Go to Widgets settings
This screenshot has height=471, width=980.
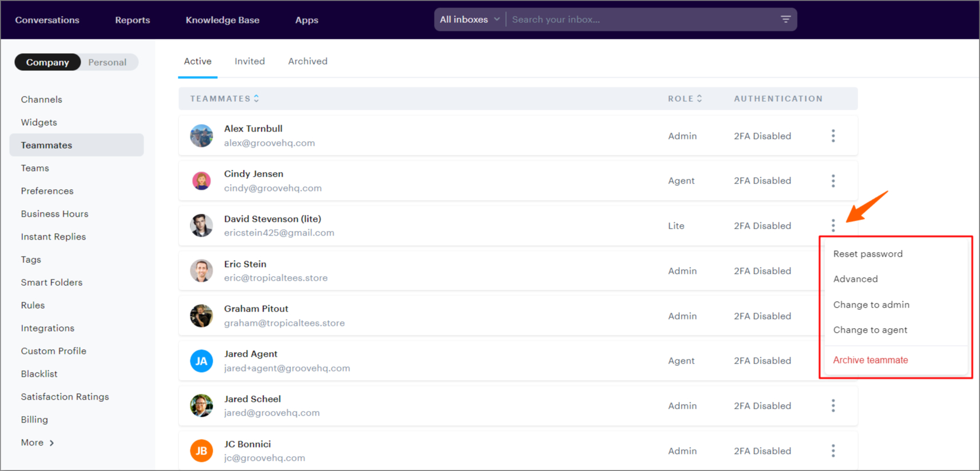pos(39,122)
